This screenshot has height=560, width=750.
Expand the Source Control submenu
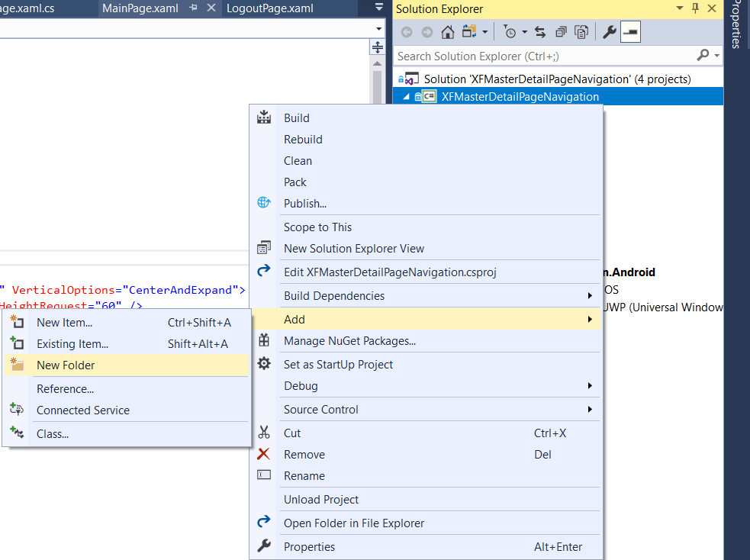pyautogui.click(x=591, y=409)
